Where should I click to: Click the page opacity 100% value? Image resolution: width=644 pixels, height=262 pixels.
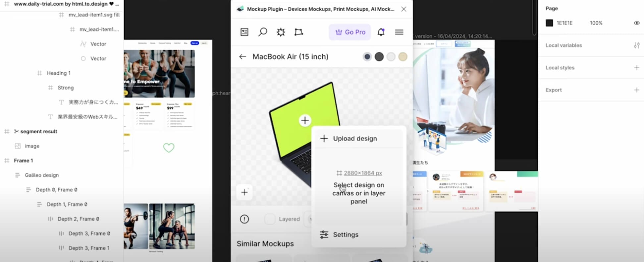pyautogui.click(x=596, y=23)
